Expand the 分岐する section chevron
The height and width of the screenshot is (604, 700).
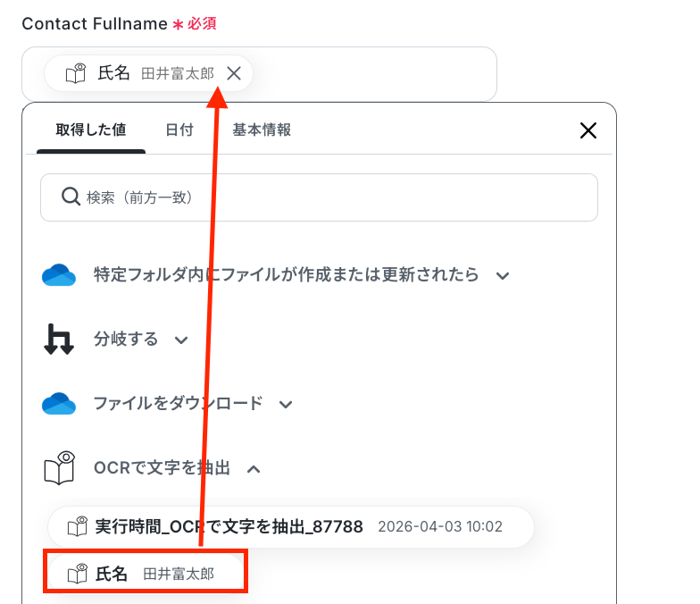point(181,340)
